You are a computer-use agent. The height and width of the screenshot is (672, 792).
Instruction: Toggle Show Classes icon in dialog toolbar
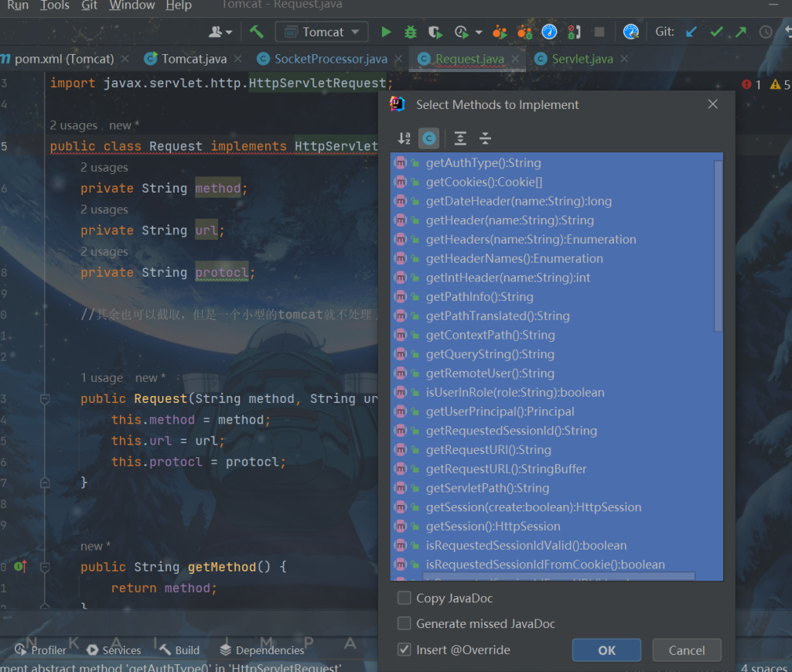pyautogui.click(x=428, y=138)
